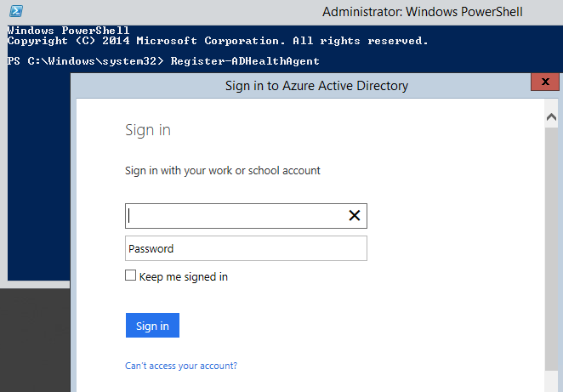Open the 'Can't access your account?' link
563x392 pixels.
click(181, 366)
